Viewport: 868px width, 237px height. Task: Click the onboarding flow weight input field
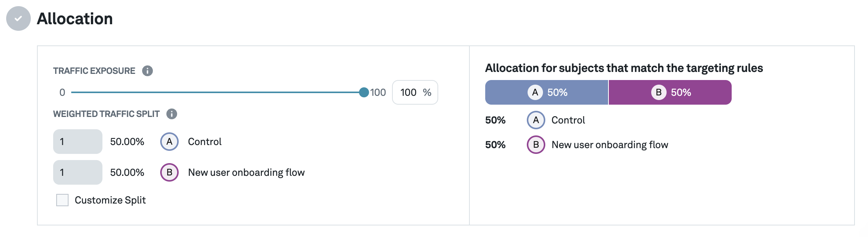click(77, 172)
